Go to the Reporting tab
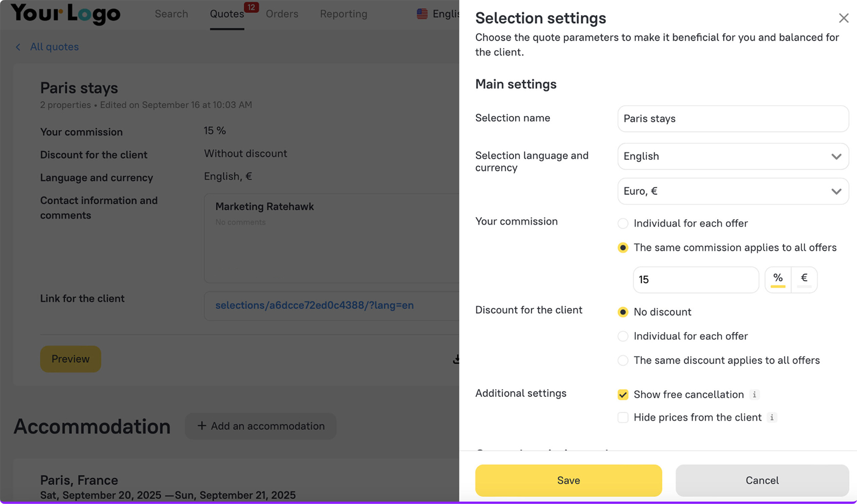 [343, 14]
